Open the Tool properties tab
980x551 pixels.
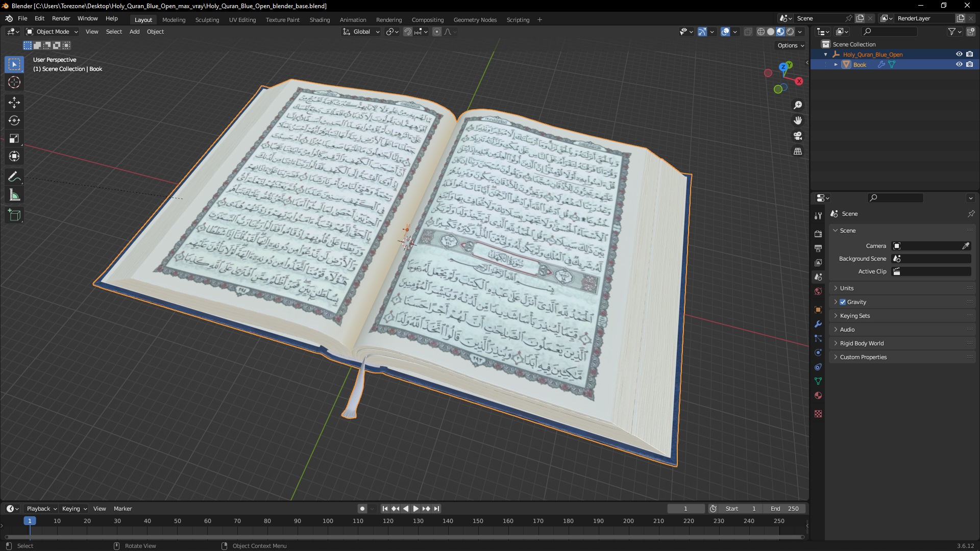pyautogui.click(x=818, y=216)
